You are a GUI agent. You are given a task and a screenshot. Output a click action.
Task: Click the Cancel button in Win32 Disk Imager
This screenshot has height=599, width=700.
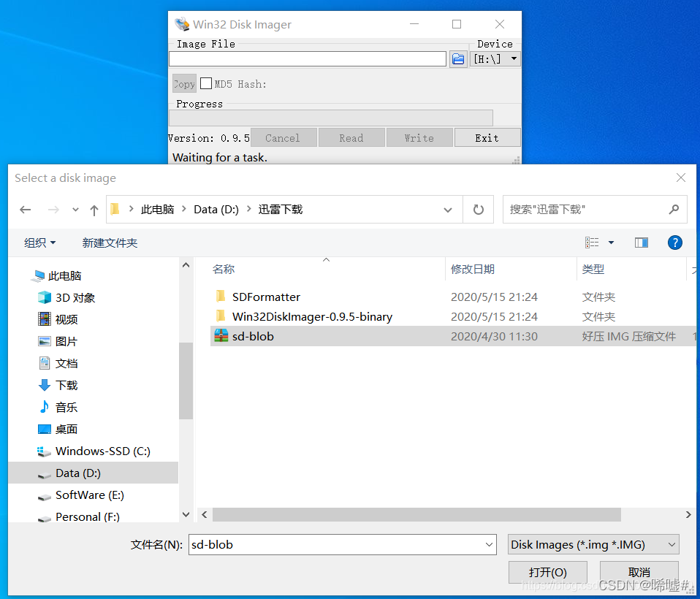click(284, 138)
